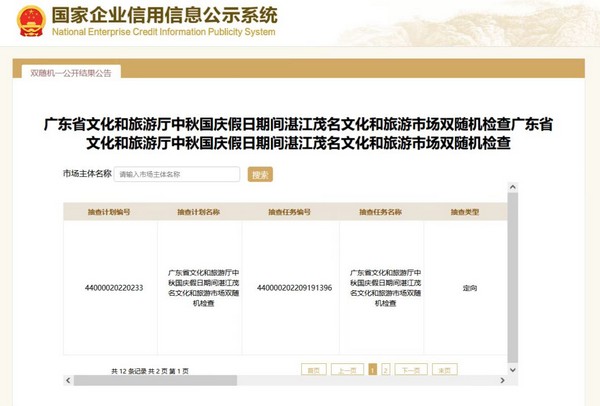The width and height of the screenshot is (600, 406).
Task: Click the 国家企业信用信息公示系统 site title
Action: (x=163, y=16)
